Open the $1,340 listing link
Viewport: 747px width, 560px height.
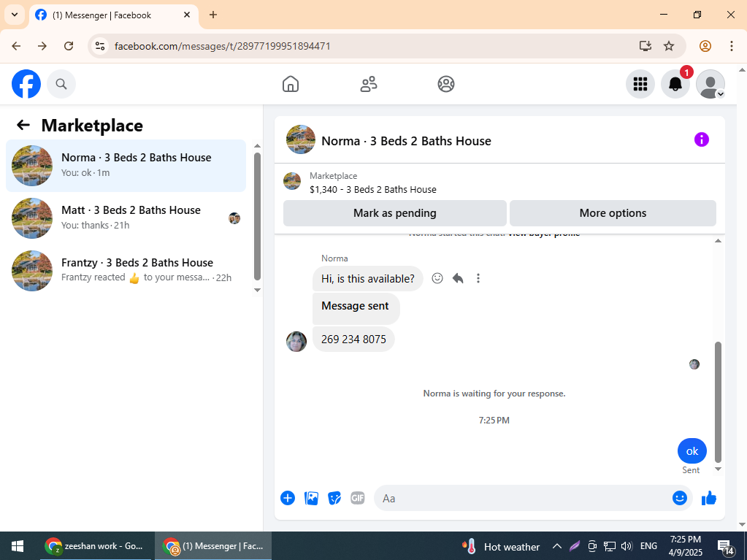(x=373, y=190)
